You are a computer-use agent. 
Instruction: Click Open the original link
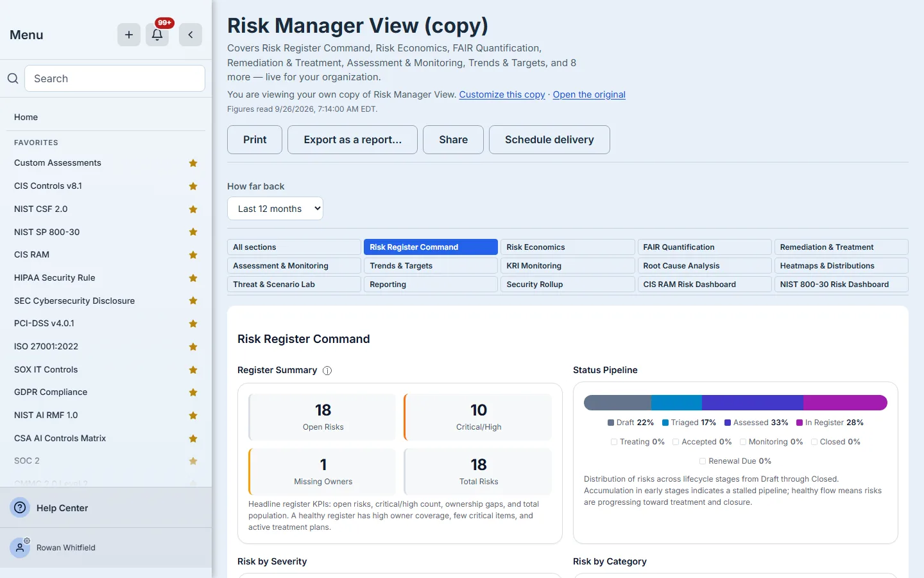(x=589, y=94)
